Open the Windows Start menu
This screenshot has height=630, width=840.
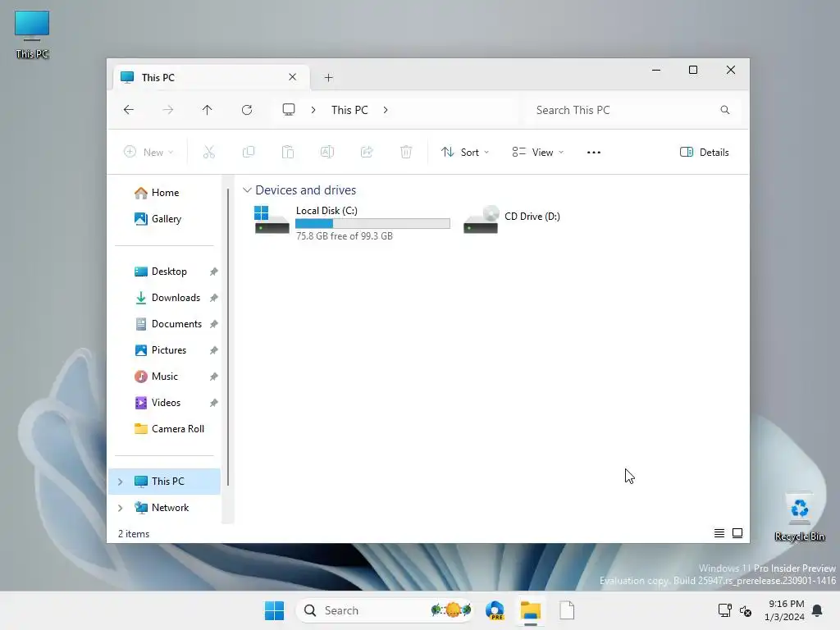coord(274,610)
